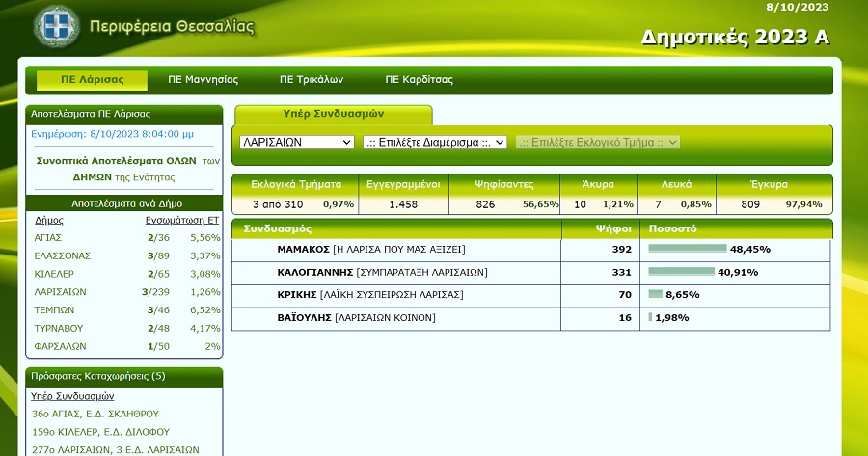The width and height of the screenshot is (868, 456).
Task: Go to the ΠΕ Καρδίτσας tab
Action: pyautogui.click(x=420, y=80)
